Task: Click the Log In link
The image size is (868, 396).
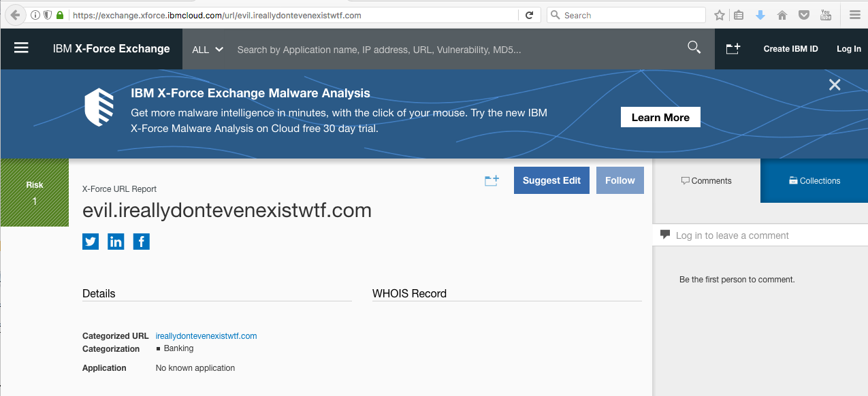Action: [x=849, y=49]
